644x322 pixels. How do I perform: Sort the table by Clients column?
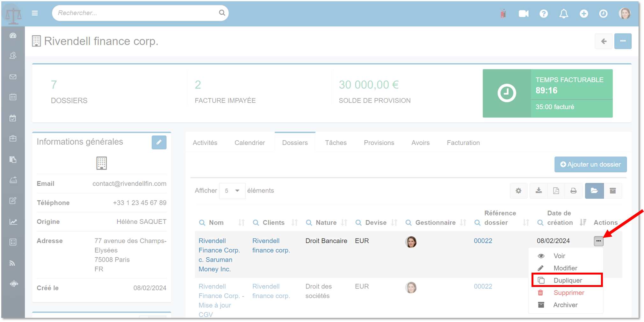click(295, 223)
